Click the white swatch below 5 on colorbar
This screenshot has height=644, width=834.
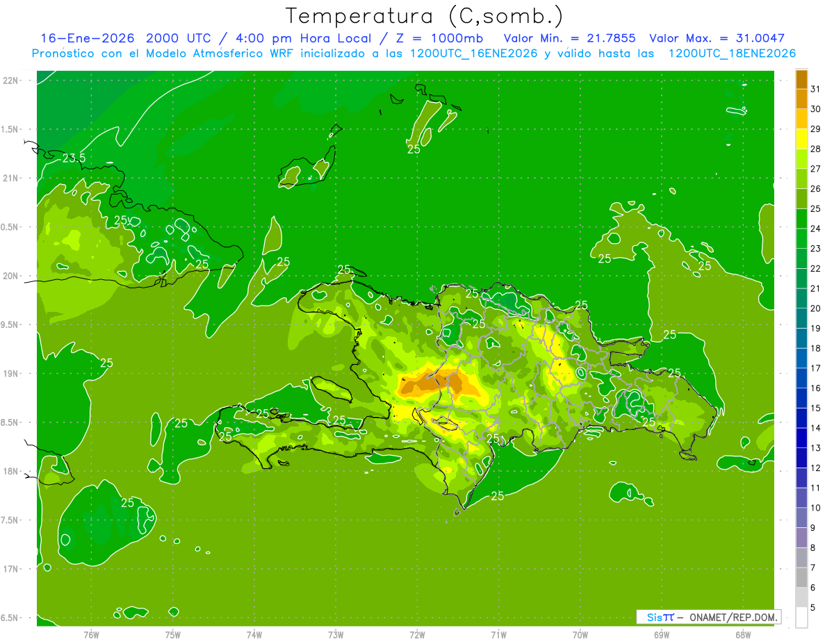tap(801, 617)
